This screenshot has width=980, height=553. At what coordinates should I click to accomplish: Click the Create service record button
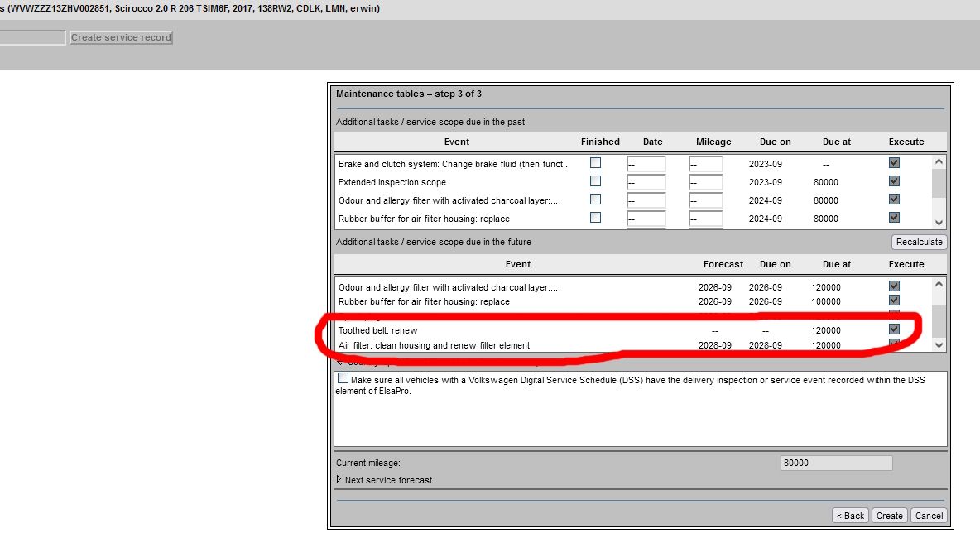coord(121,37)
